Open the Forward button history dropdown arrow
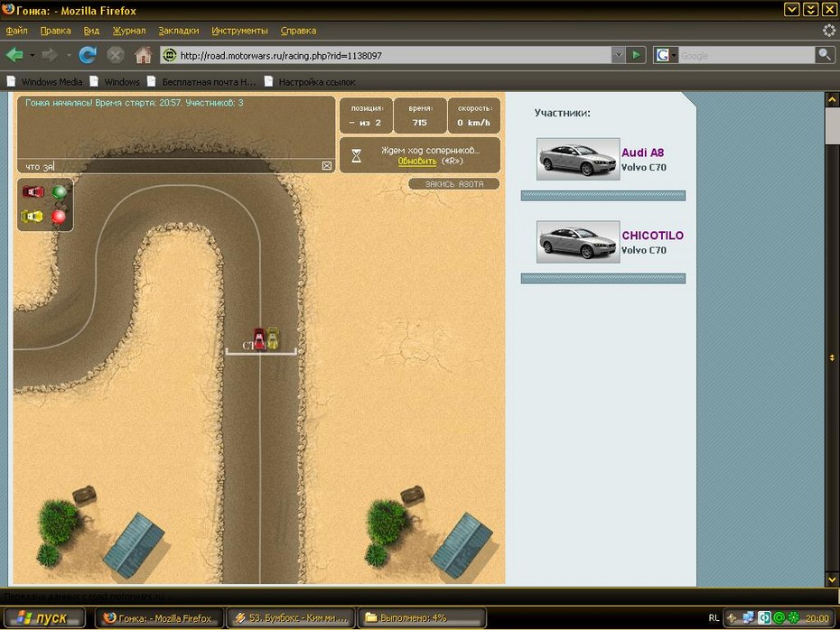 click(x=69, y=55)
